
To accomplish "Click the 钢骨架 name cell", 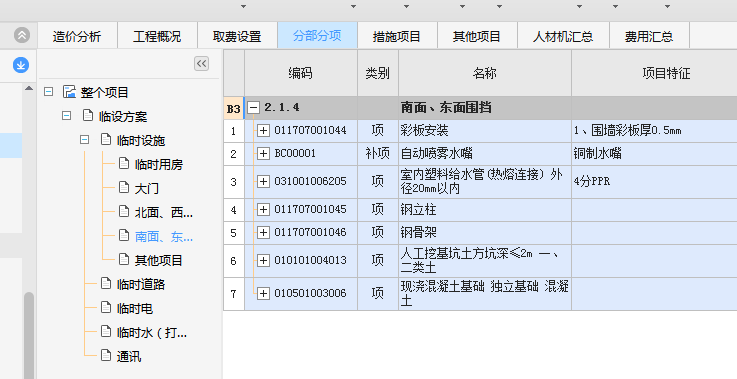I will (485, 233).
